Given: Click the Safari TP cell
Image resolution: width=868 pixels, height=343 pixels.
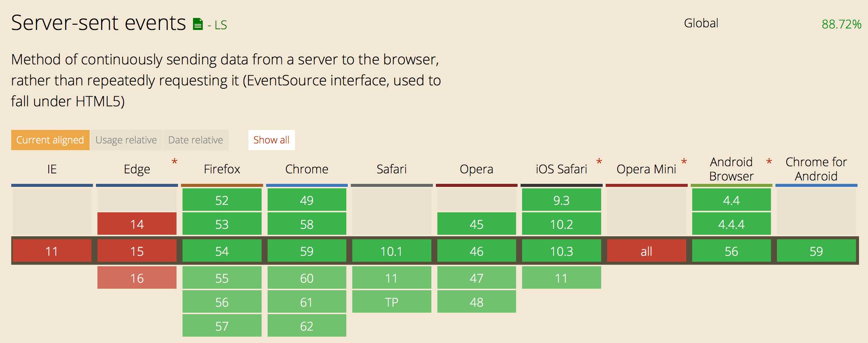Looking at the screenshot, I should pos(392,302).
